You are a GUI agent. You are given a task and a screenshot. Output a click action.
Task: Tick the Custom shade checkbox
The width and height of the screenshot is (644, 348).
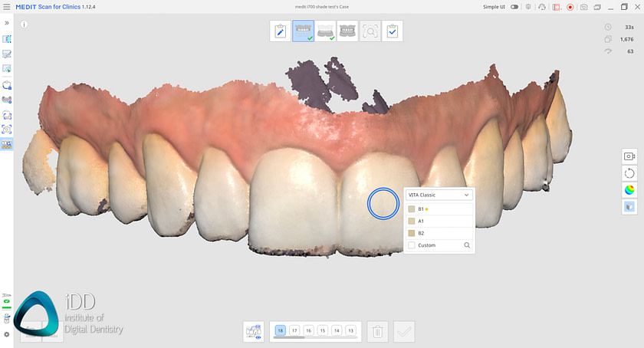point(412,245)
